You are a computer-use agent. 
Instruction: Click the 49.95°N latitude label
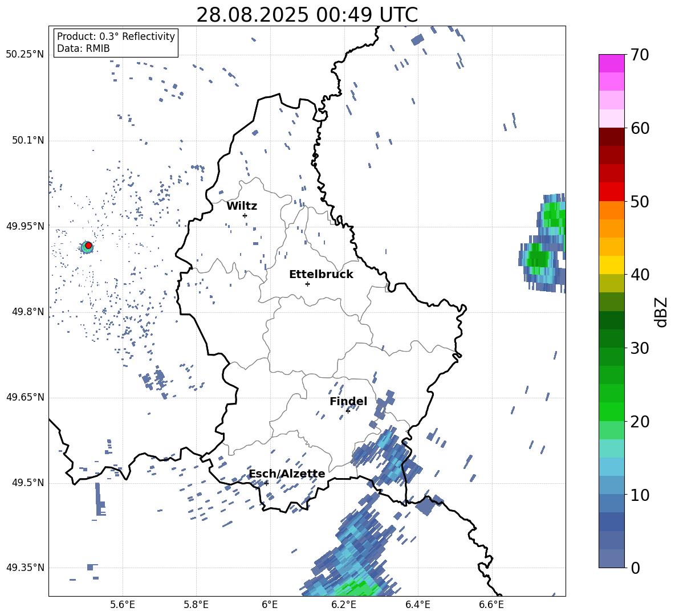pos(25,226)
